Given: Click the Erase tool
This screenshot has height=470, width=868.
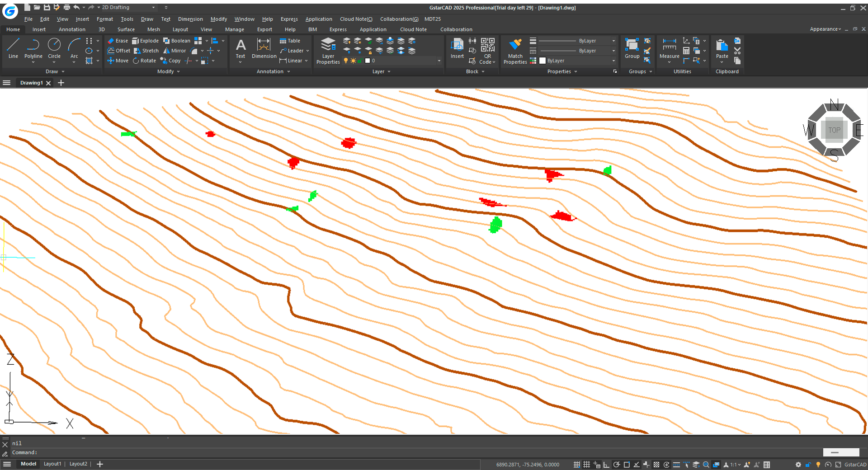Looking at the screenshot, I should (x=118, y=41).
